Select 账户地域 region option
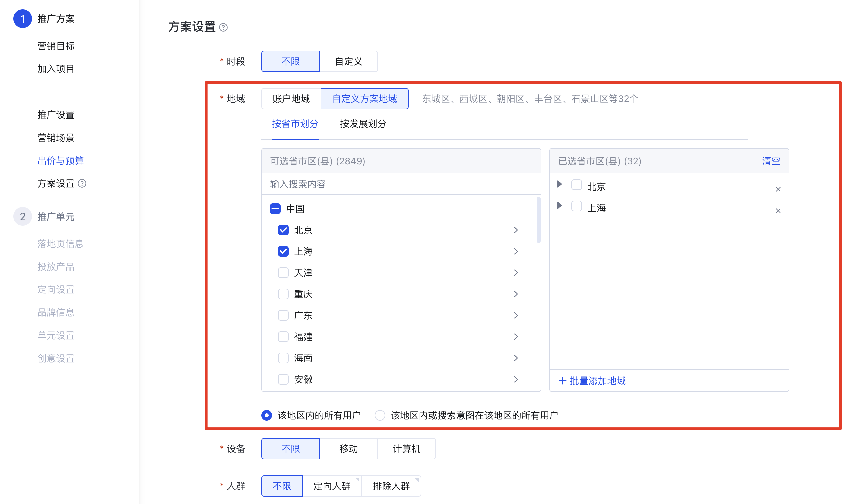Screen dimensions: 868x504 [x=291, y=99]
